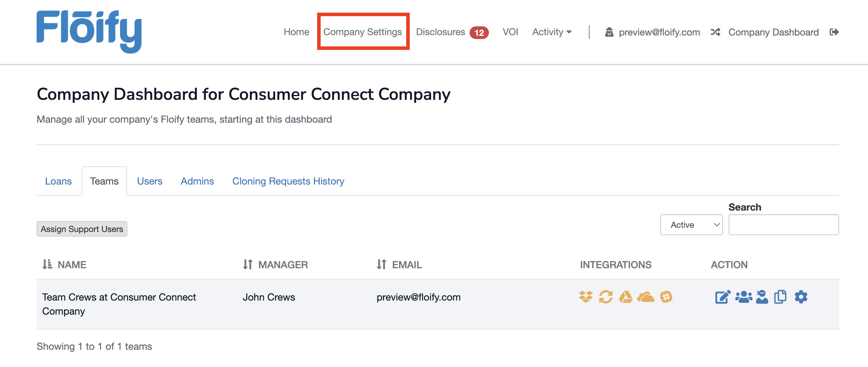Click the Google Drive integration icon

pos(625,297)
